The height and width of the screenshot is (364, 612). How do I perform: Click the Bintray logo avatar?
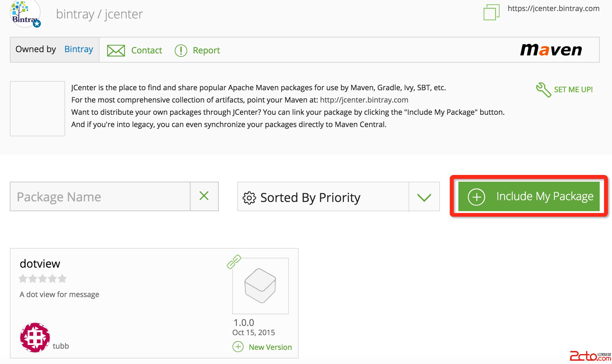point(25,14)
